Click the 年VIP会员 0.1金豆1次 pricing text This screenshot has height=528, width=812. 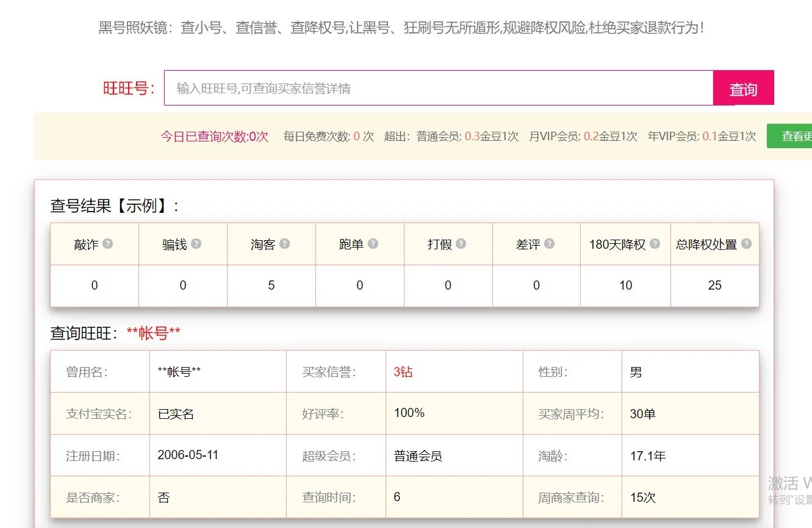click(x=702, y=137)
